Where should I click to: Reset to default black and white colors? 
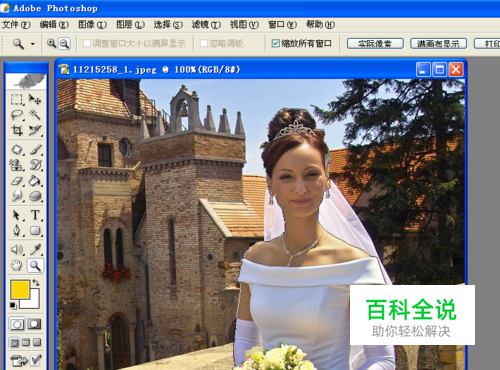point(13,305)
